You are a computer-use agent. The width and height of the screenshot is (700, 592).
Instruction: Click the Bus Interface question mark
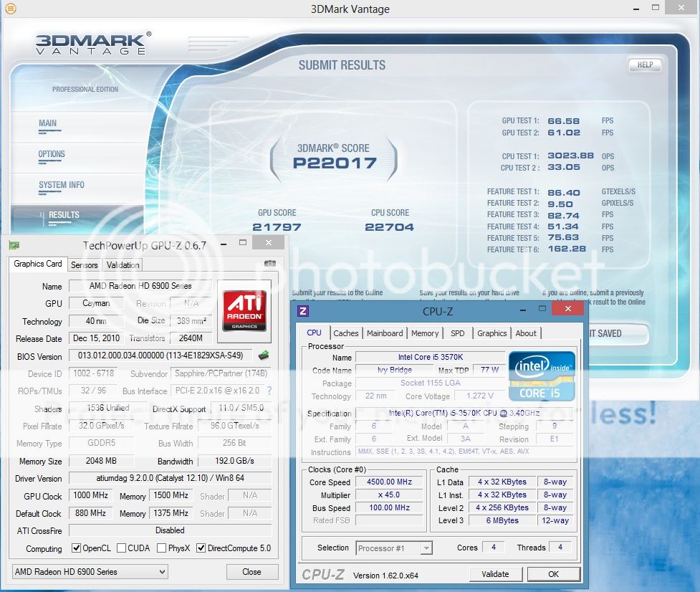tap(269, 391)
